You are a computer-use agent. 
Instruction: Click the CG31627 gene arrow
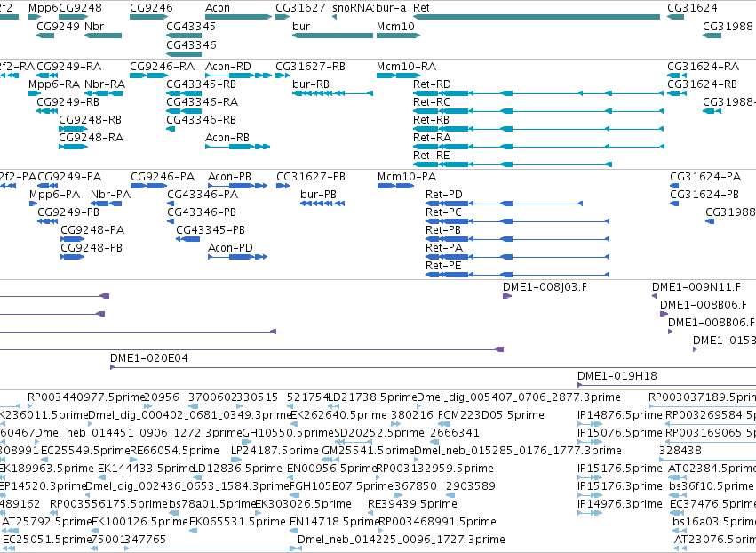[283, 17]
